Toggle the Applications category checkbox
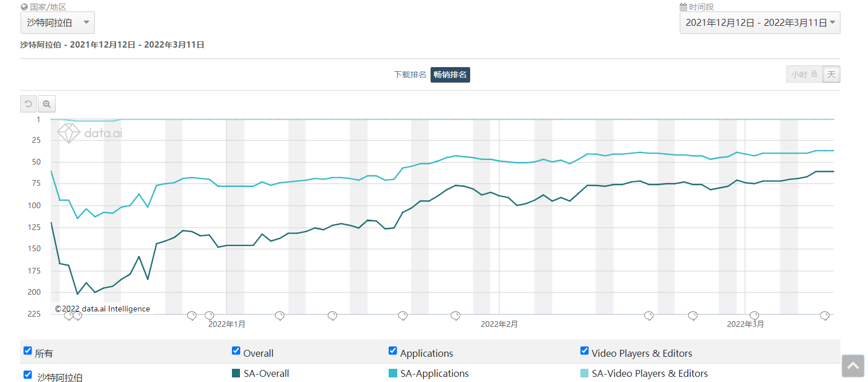 393,350
